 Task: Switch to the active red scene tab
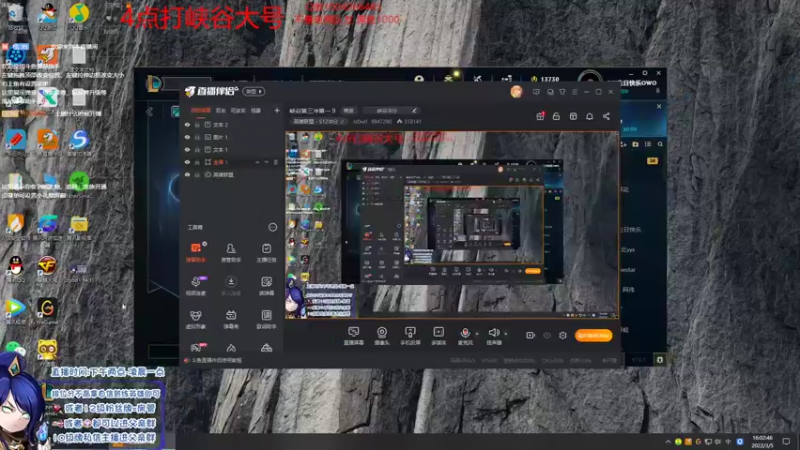point(201,110)
